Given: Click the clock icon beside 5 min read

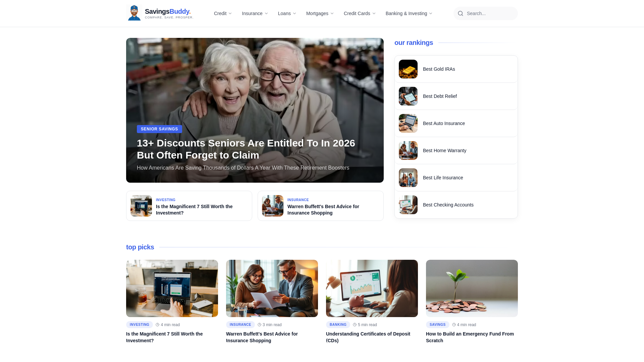Looking at the screenshot, I should pyautogui.click(x=355, y=325).
